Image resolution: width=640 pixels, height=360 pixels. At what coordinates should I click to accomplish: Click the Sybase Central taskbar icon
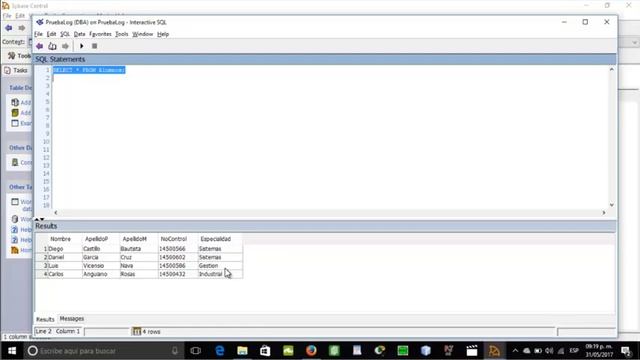click(494, 351)
